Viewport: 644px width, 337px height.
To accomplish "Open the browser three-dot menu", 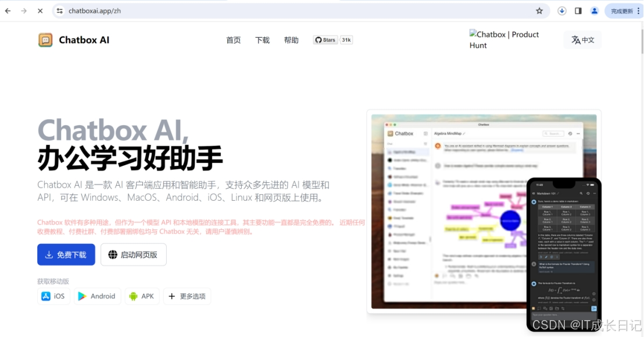I will (639, 11).
